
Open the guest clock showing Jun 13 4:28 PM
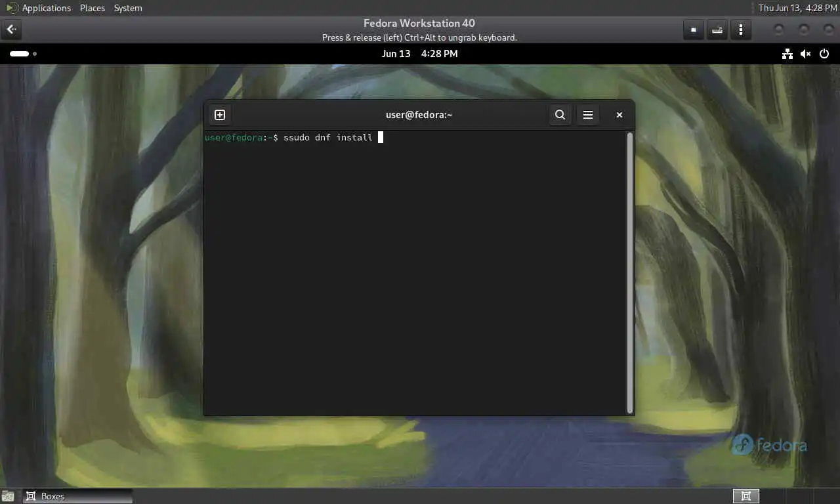[x=419, y=54]
